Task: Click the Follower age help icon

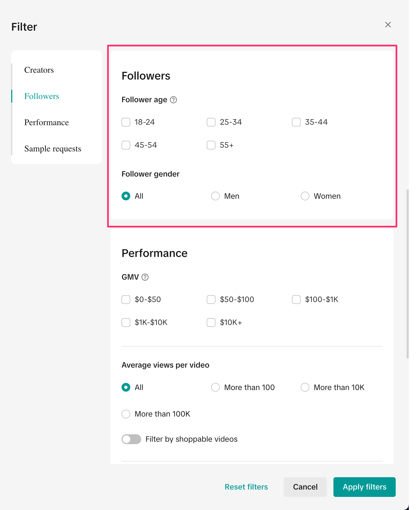Action: [173, 100]
